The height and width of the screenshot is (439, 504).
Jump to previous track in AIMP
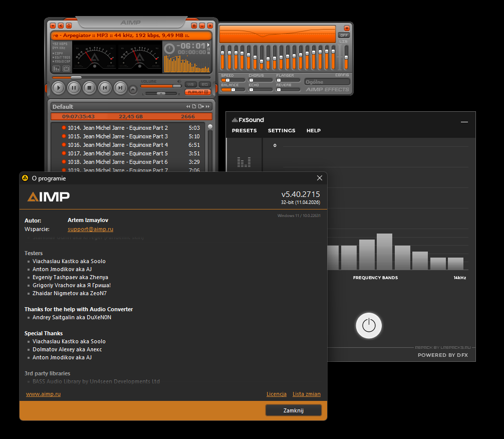click(x=105, y=88)
